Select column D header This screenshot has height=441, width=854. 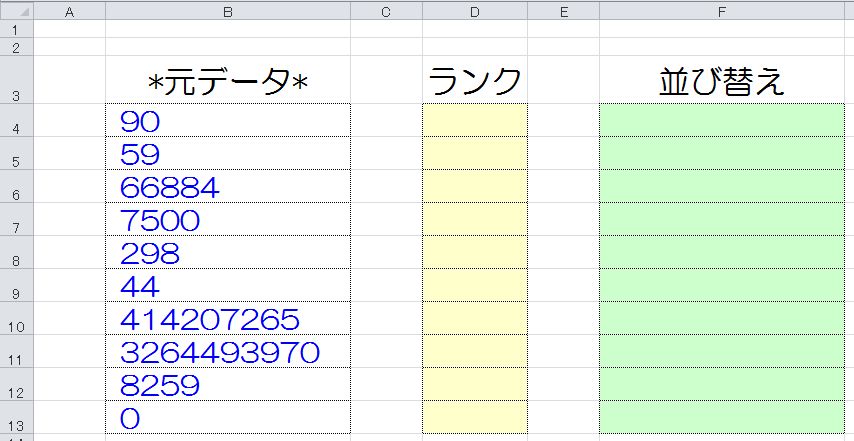(x=474, y=11)
